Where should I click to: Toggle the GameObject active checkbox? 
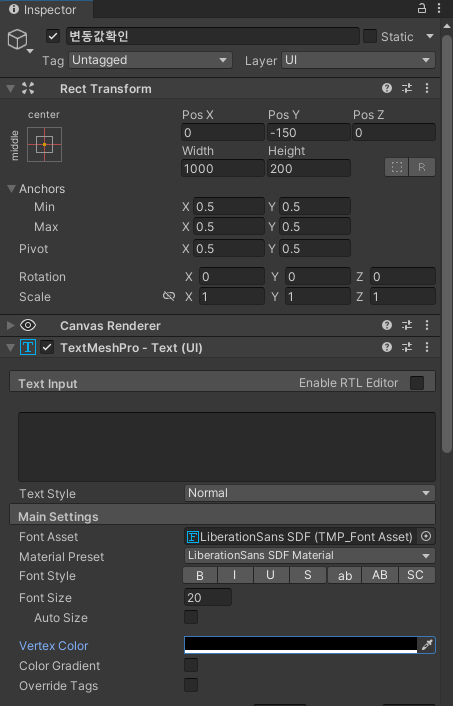click(x=53, y=36)
